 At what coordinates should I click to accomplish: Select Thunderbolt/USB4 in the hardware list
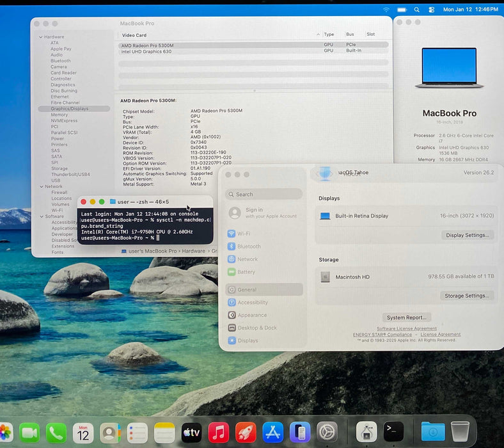(71, 174)
